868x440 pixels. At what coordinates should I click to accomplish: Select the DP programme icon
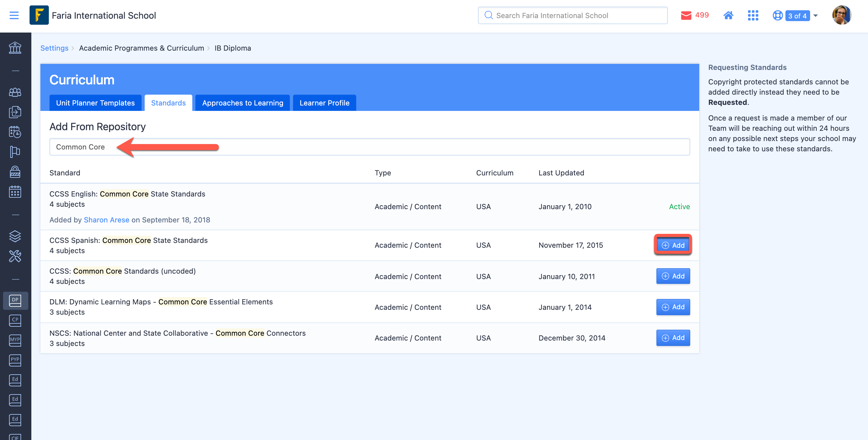[15, 300]
